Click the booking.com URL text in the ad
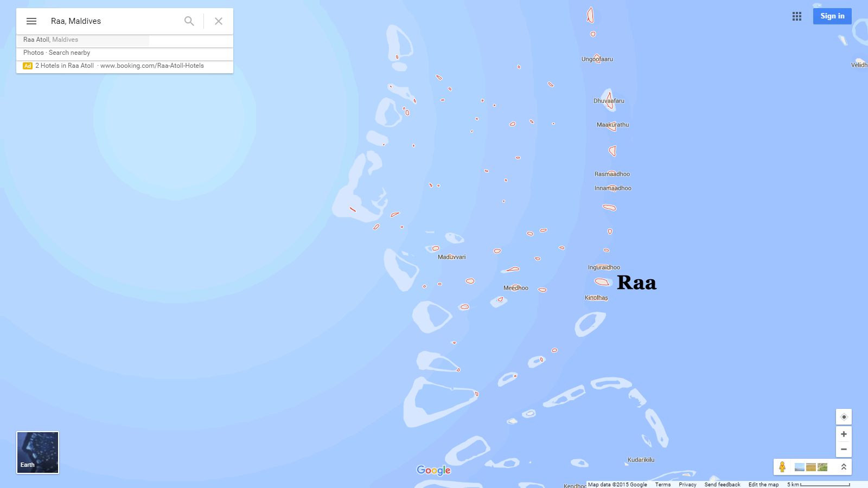The image size is (868, 488). tap(152, 66)
